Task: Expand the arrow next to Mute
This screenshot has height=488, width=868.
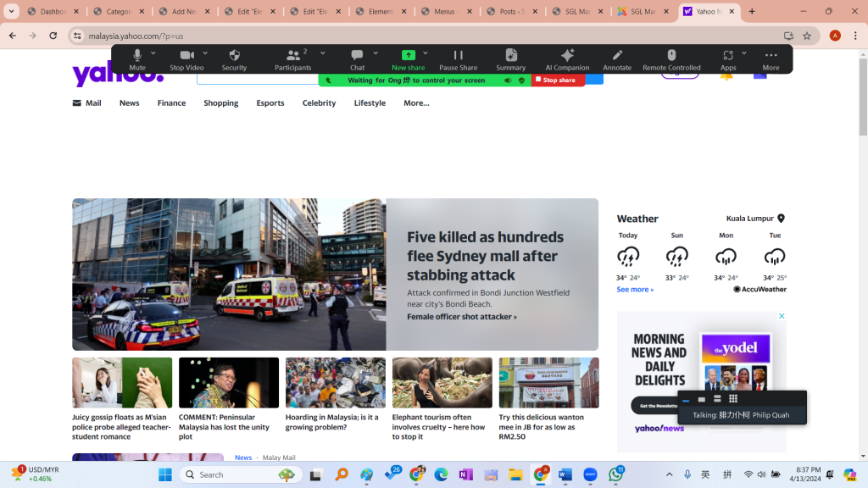Action: tap(155, 53)
